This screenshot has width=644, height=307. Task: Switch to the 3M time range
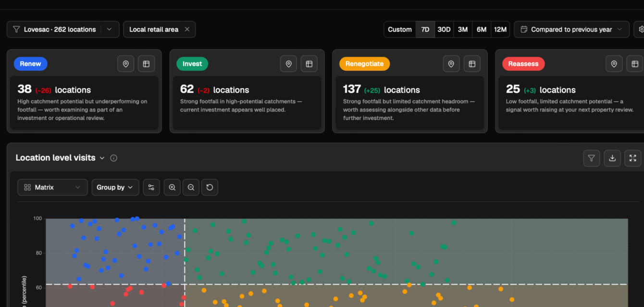click(463, 29)
